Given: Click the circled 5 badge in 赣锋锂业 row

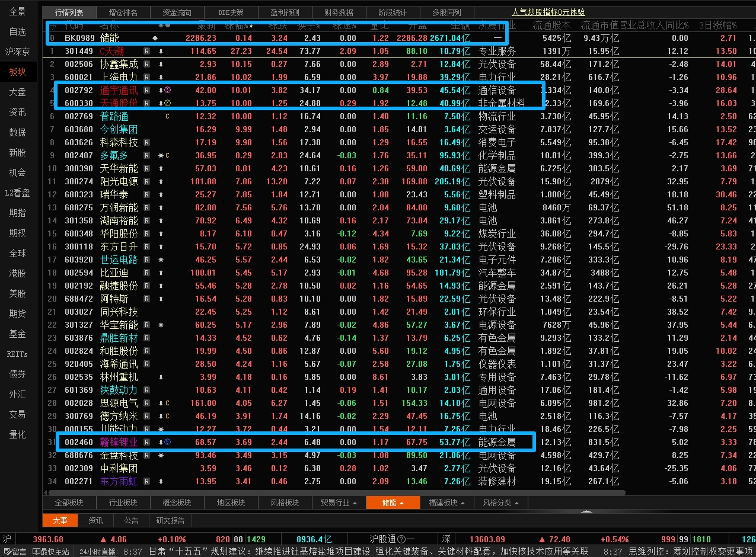Looking at the screenshot, I should point(167,442).
